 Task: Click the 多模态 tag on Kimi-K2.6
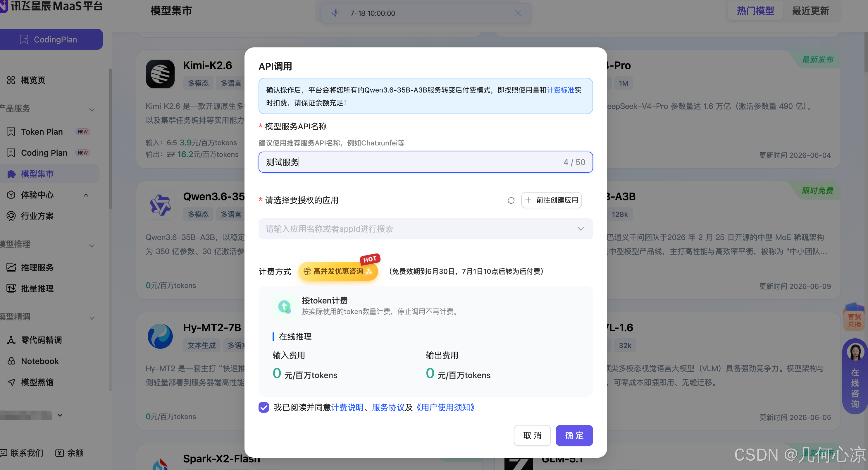198,83
